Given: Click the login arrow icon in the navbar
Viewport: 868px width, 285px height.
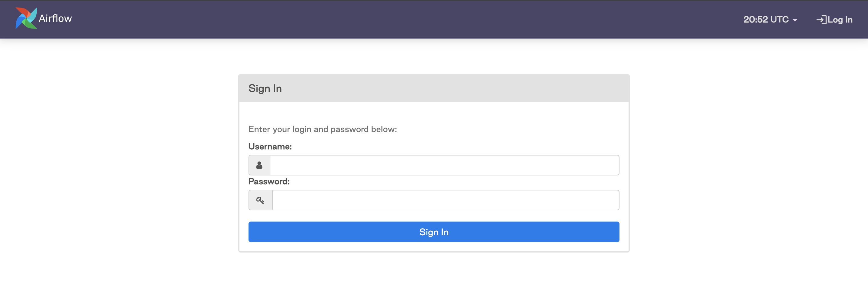Looking at the screenshot, I should pyautogui.click(x=822, y=19).
